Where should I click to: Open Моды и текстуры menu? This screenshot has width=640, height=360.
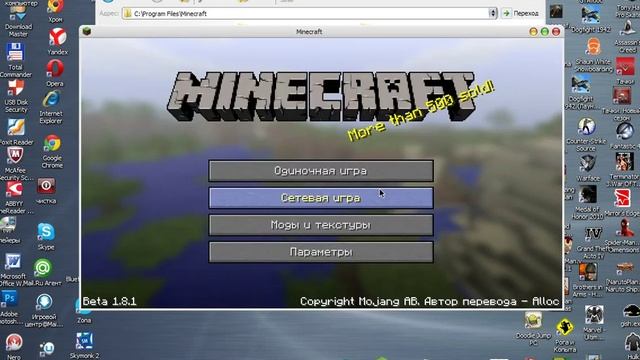coord(321,225)
